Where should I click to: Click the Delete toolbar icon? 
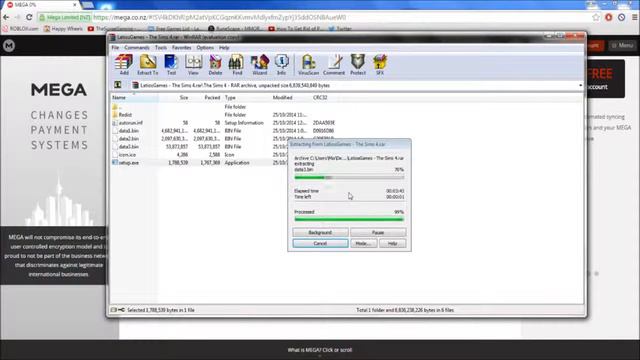215,64
